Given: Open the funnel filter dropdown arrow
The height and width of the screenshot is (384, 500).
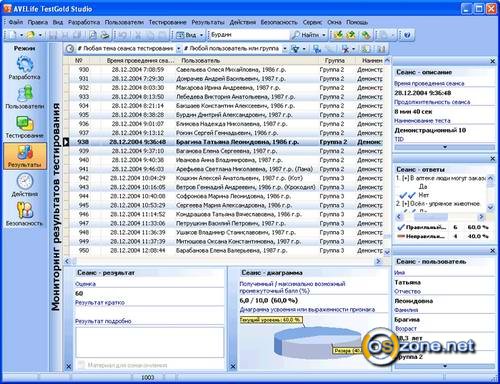Looking at the screenshot, I should [304, 49].
